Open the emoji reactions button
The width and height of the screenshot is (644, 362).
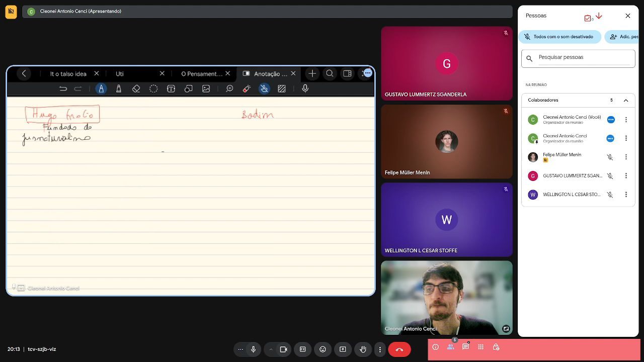[x=323, y=349]
